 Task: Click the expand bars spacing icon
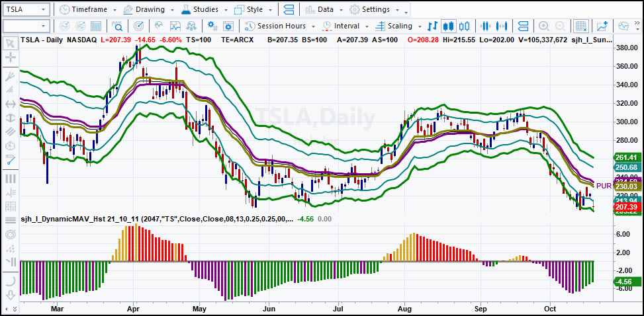[501, 26]
